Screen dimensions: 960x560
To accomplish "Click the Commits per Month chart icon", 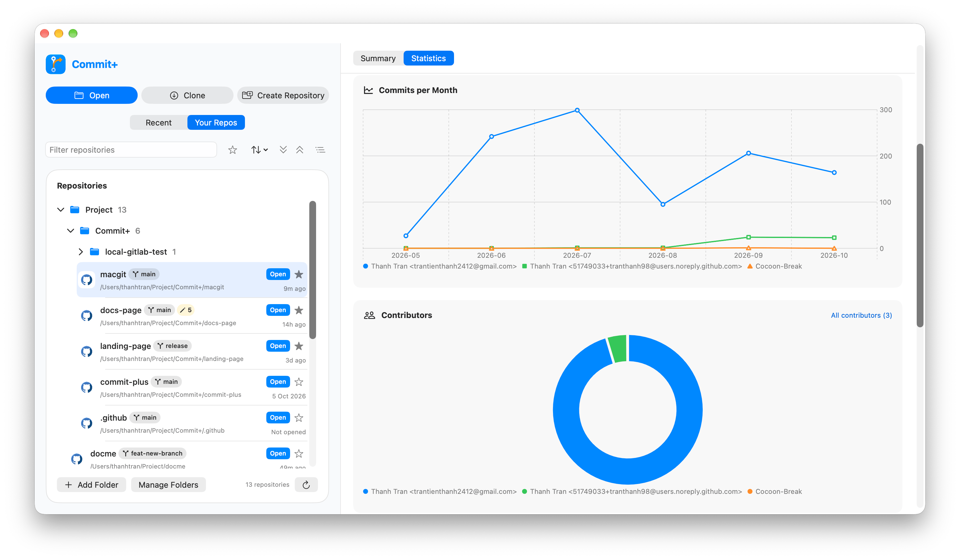I will pos(368,90).
